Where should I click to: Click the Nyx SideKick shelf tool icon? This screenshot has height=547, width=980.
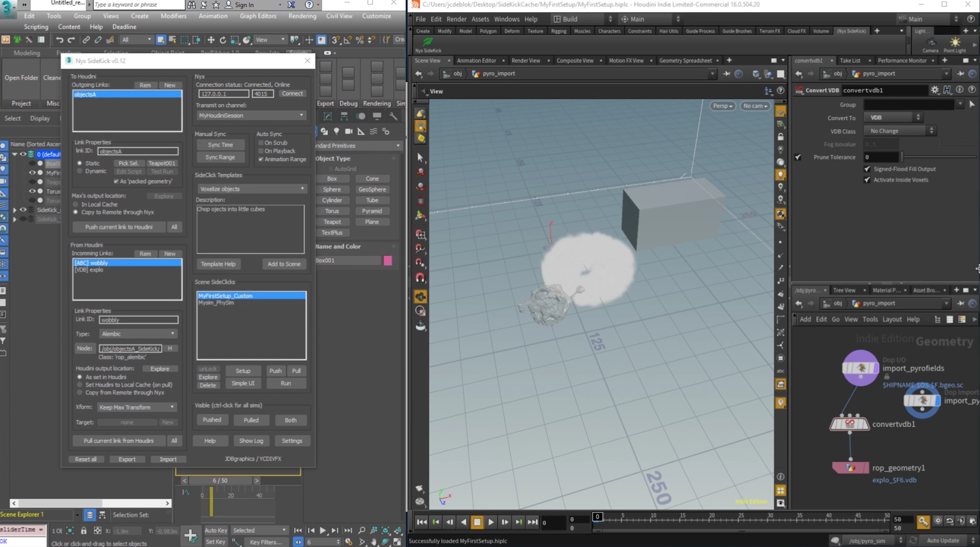tap(428, 42)
